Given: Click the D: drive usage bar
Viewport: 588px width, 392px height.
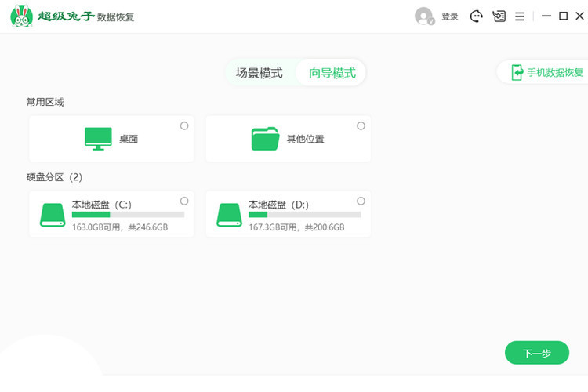Looking at the screenshot, I should tap(304, 215).
